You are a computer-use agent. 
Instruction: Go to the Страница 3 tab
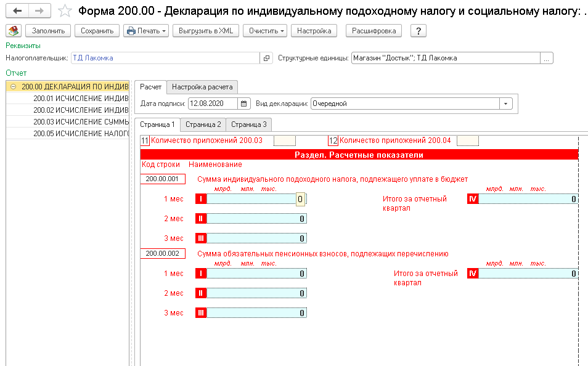[249, 124]
